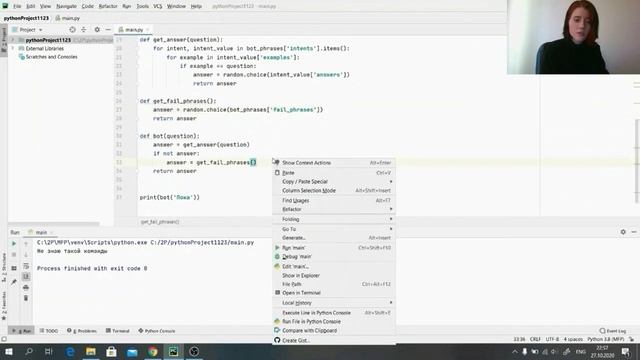Choose Execute Line in Python Console
640x360 pixels.
click(x=334, y=313)
